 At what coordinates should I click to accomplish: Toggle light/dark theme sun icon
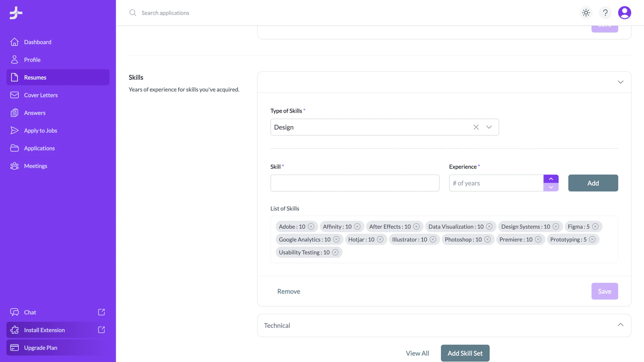586,13
